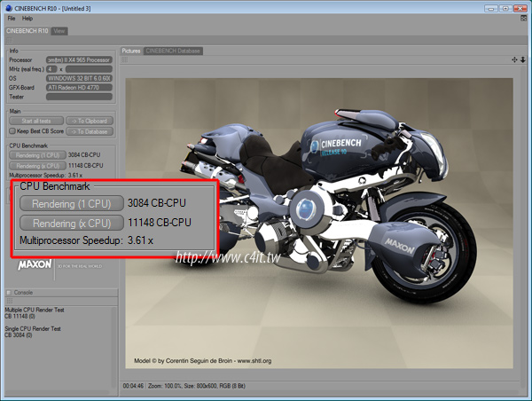The image size is (532, 401).
Task: Select the Pictures tab
Action: pos(131,51)
